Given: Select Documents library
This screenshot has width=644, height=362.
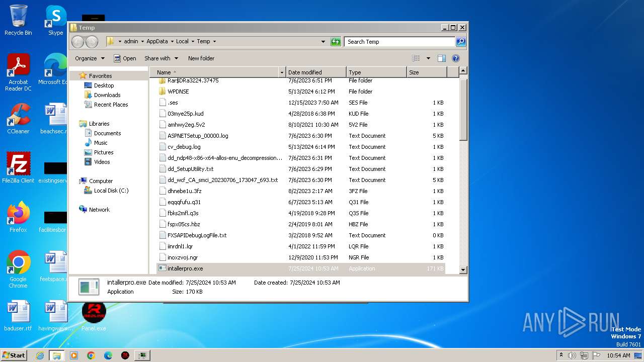Looking at the screenshot, I should coord(107,133).
